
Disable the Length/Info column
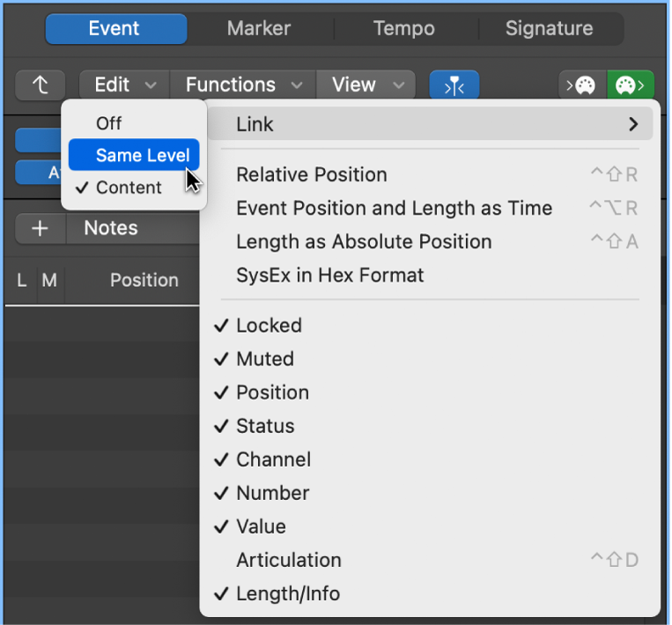click(x=287, y=593)
